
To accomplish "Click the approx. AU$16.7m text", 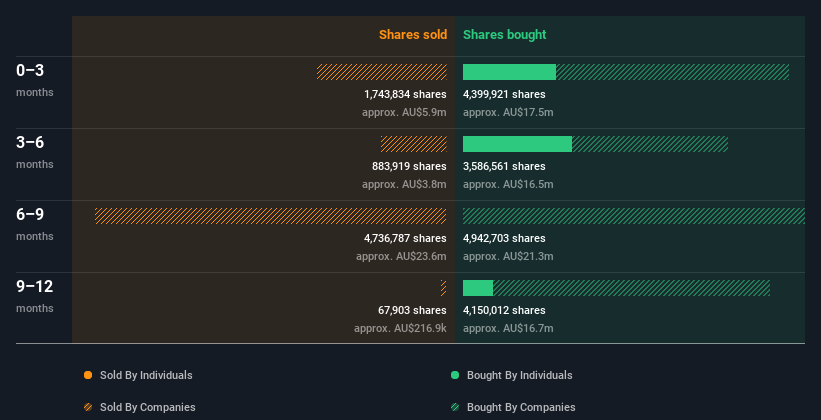I will [x=508, y=328].
